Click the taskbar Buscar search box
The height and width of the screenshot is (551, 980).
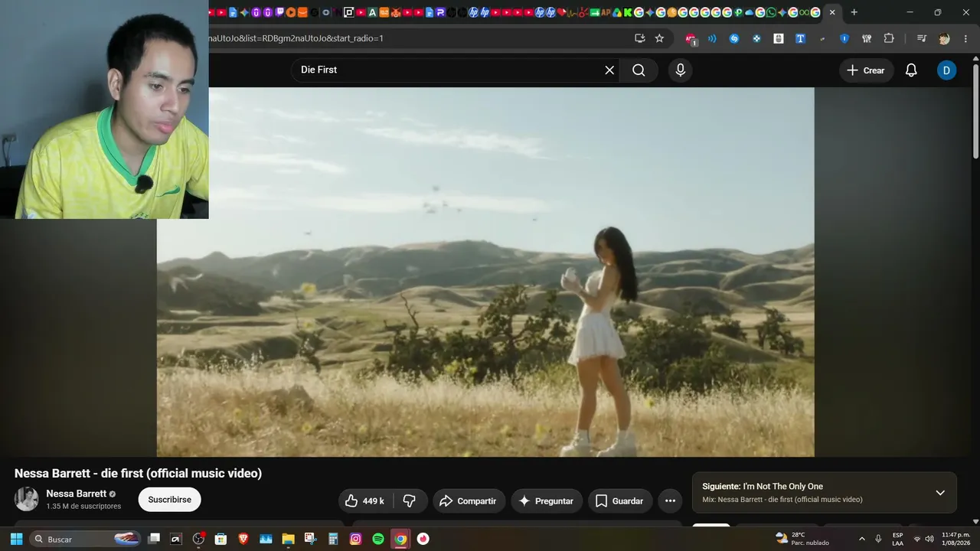pos(86,539)
